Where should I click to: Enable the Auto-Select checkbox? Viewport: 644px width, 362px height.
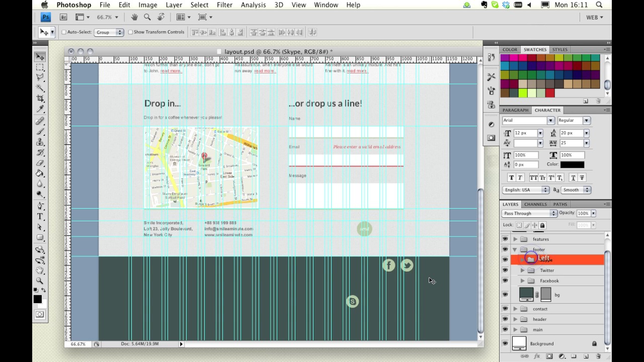64,32
